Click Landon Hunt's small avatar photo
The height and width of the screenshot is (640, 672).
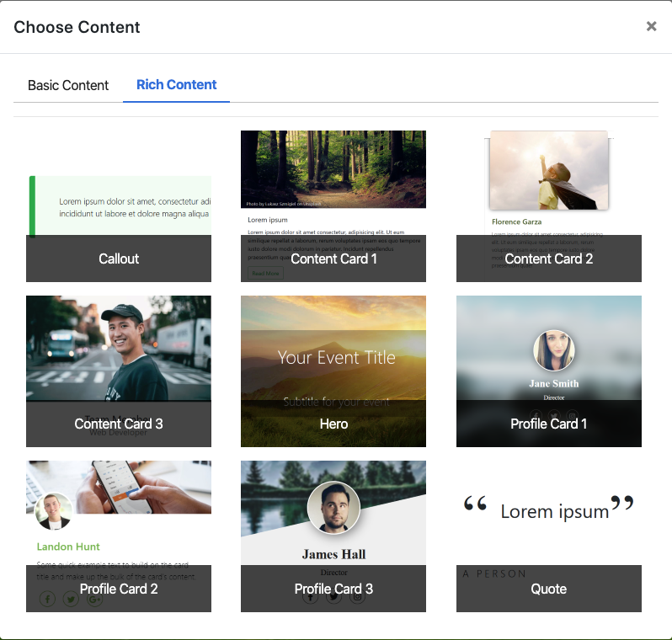point(53,511)
